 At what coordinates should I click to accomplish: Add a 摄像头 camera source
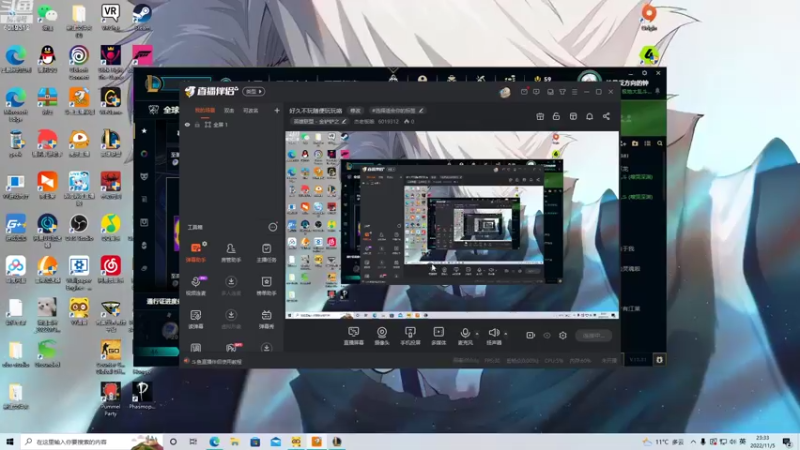click(382, 336)
